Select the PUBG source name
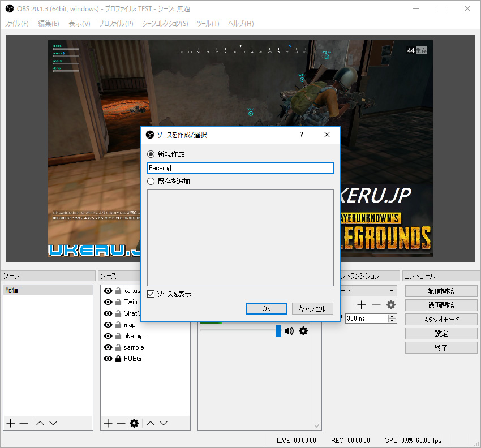481x448 pixels. (132, 359)
